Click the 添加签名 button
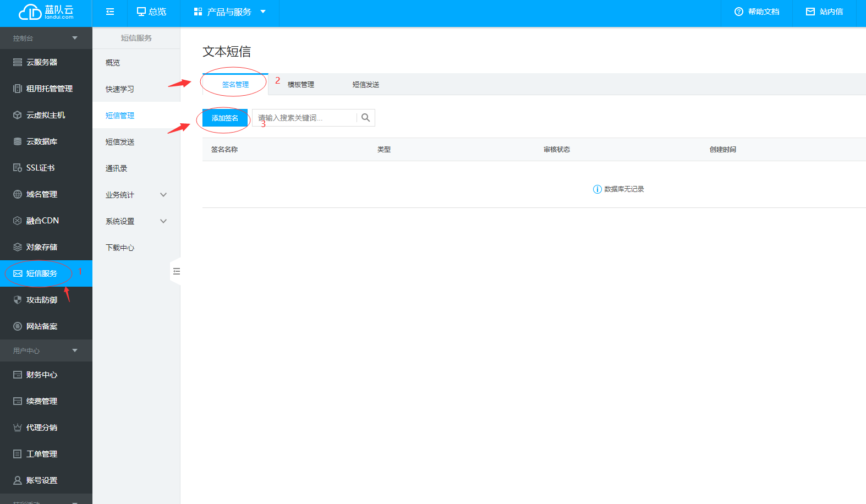The image size is (866, 504). 225,118
